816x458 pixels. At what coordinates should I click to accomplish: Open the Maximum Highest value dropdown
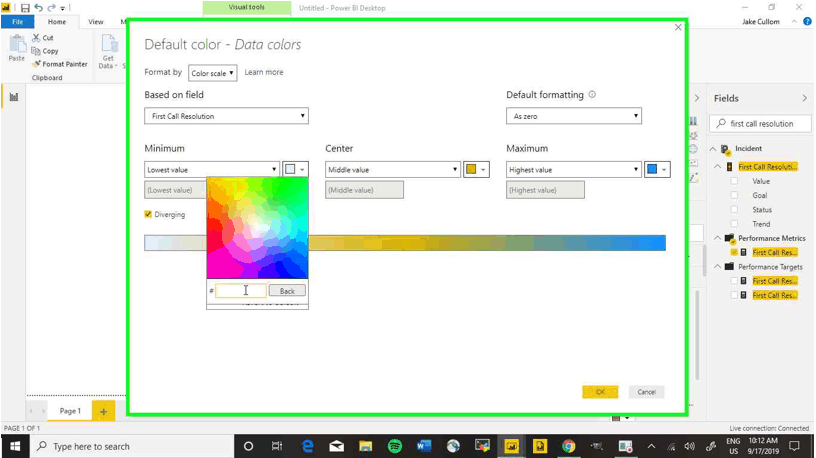tap(573, 169)
